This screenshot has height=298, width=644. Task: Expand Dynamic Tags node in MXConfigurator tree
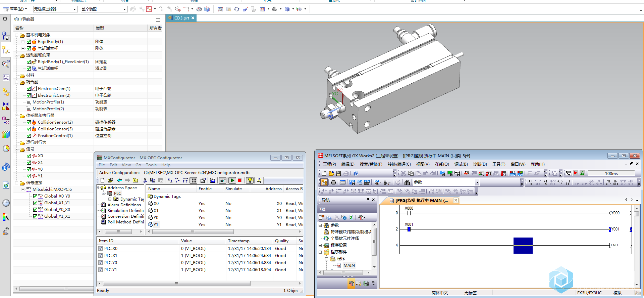pyautogui.click(x=110, y=199)
